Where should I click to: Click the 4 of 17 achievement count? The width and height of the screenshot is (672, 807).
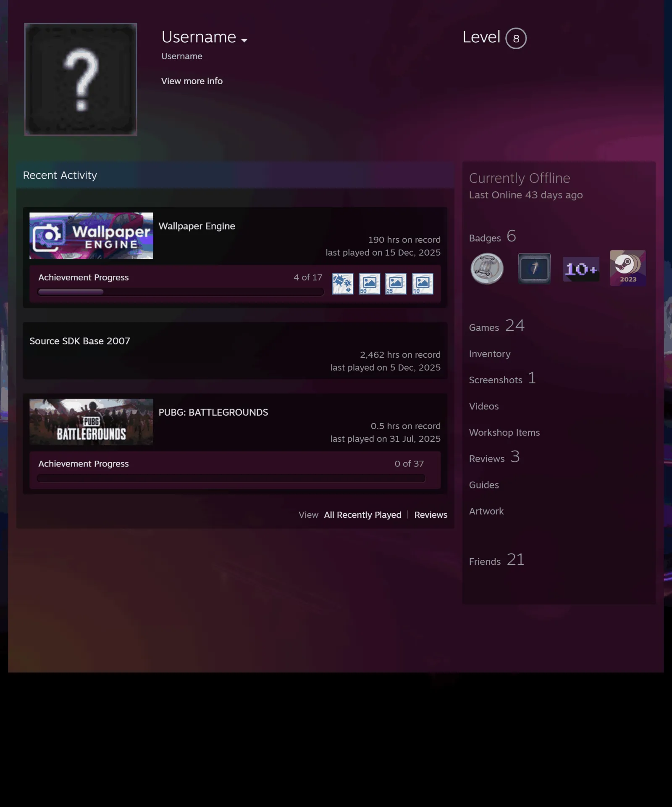(308, 277)
